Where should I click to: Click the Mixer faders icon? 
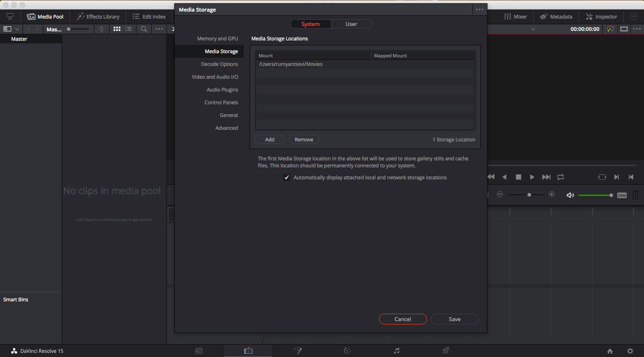pyautogui.click(x=508, y=16)
